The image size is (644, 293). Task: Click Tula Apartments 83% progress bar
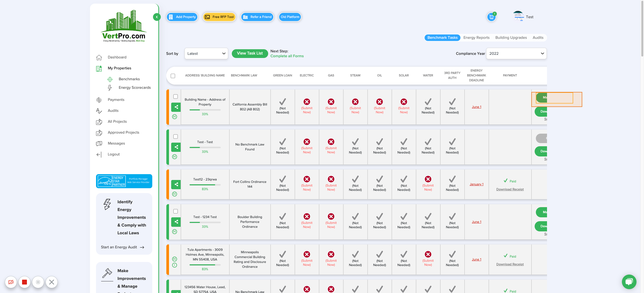click(205, 265)
